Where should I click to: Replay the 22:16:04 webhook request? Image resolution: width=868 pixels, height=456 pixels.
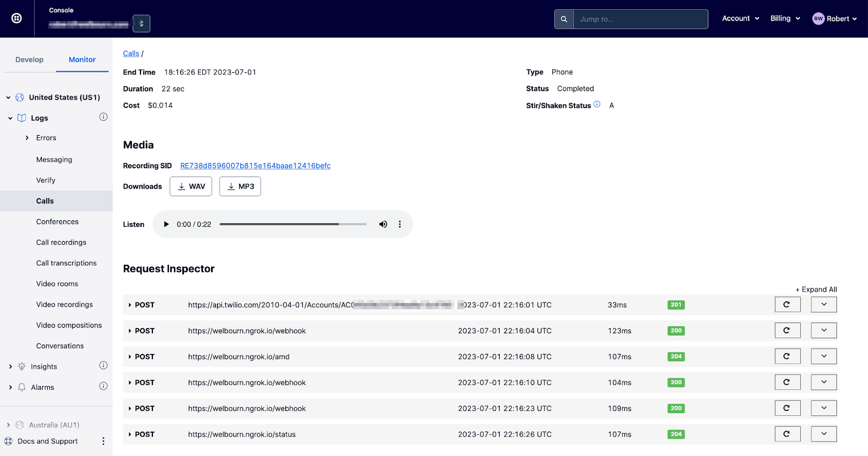pos(787,331)
